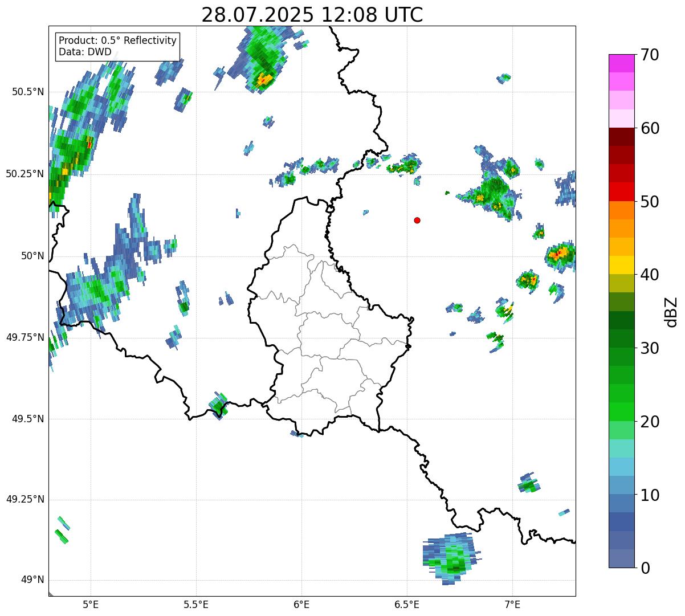Click the "Product: 0.5° Reflectivity" label
The width and height of the screenshot is (685, 616).
118,41
